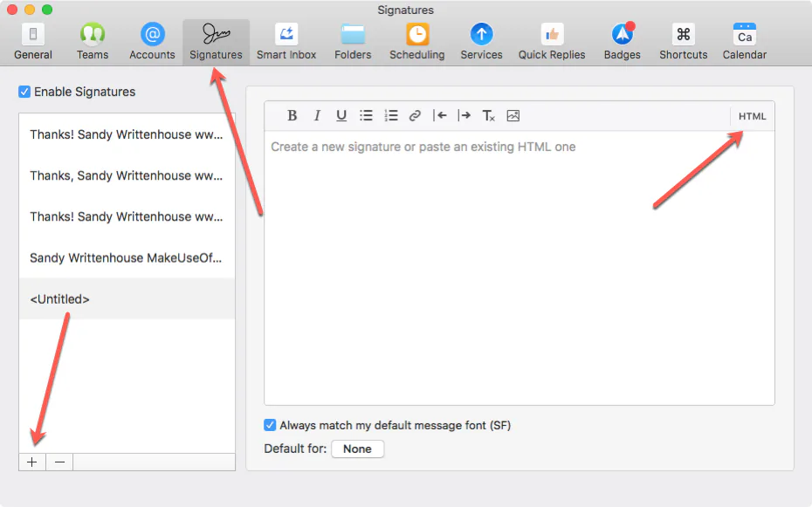Remove selected signature with minus button
The image size is (812, 507).
point(59,462)
